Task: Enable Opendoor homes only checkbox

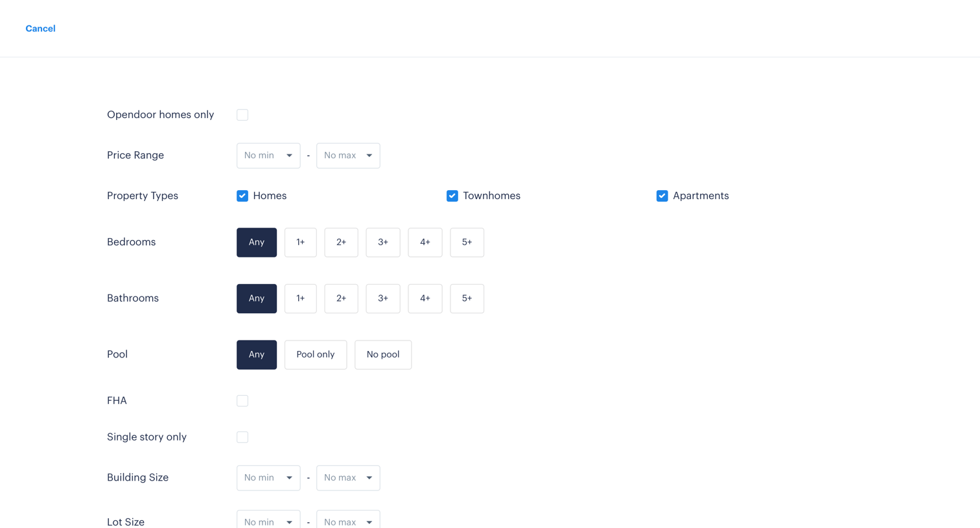Action: 242,115
